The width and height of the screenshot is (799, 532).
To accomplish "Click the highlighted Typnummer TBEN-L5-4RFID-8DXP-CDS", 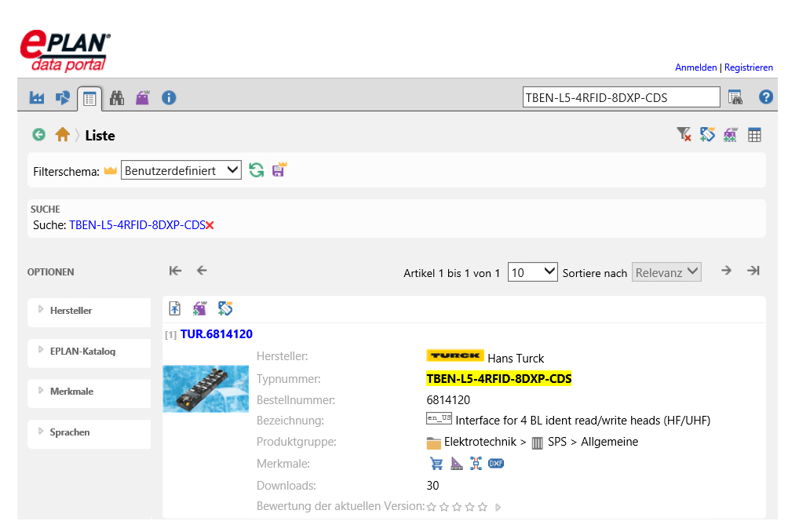I will [499, 379].
